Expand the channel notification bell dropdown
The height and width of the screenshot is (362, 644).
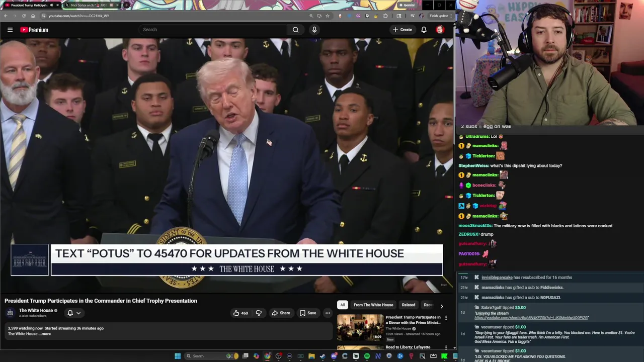click(x=74, y=313)
